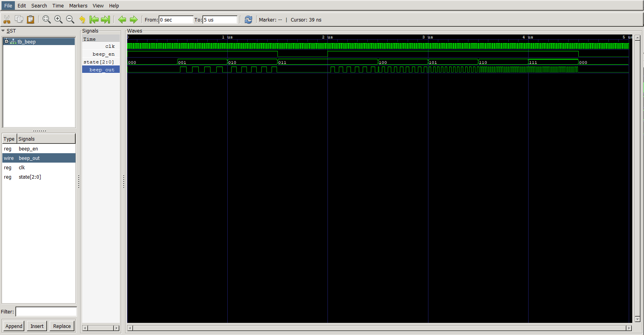Click the Replace button

[62, 326]
